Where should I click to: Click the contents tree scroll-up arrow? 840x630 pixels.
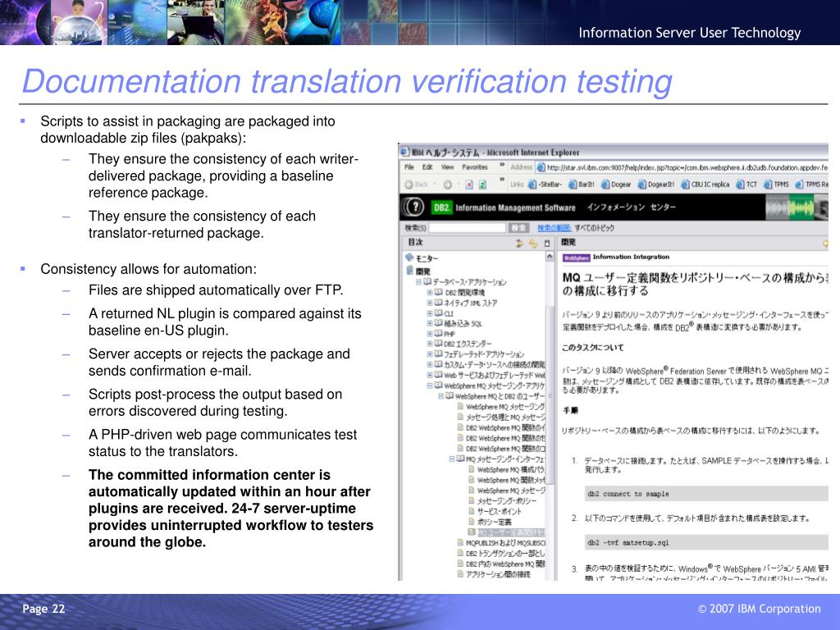[x=550, y=257]
